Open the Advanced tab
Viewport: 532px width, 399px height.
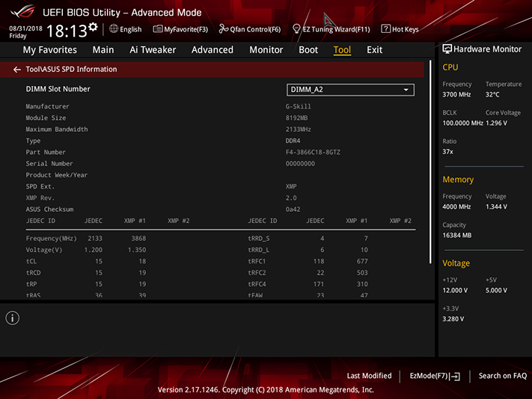(213, 50)
